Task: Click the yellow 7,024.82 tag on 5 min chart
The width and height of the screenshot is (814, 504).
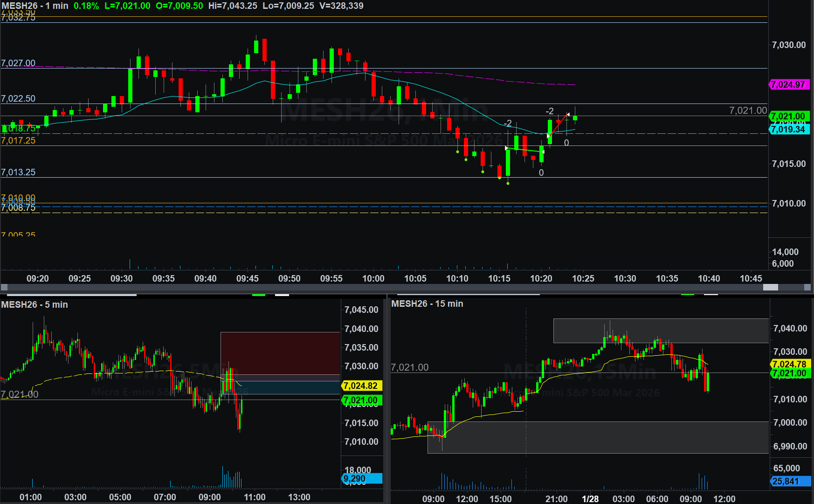Action: click(361, 386)
